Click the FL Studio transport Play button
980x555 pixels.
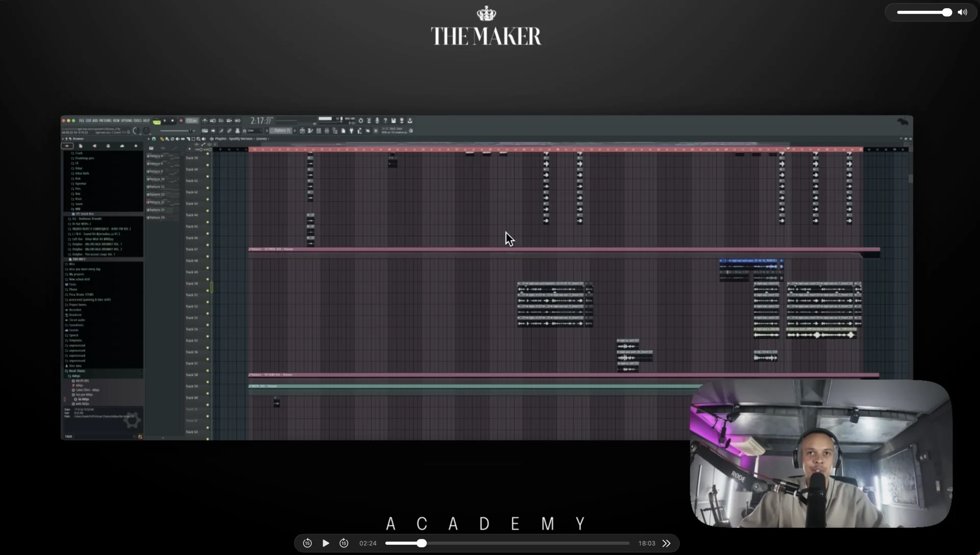[x=165, y=120]
